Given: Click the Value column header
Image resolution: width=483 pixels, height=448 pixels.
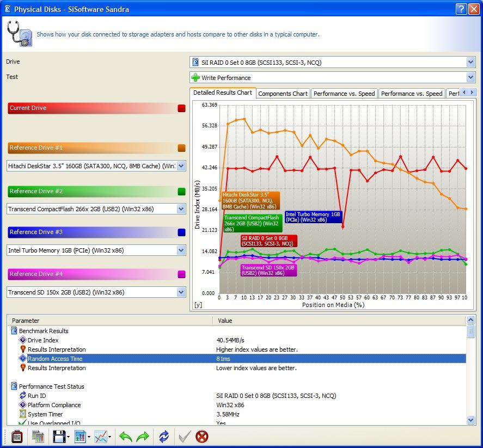Looking at the screenshot, I should tap(339, 321).
